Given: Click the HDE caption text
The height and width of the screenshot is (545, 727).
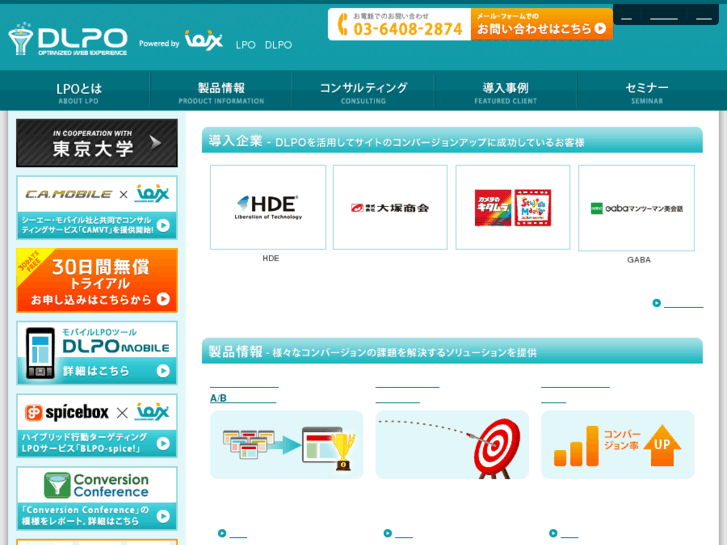Looking at the screenshot, I should tap(271, 258).
